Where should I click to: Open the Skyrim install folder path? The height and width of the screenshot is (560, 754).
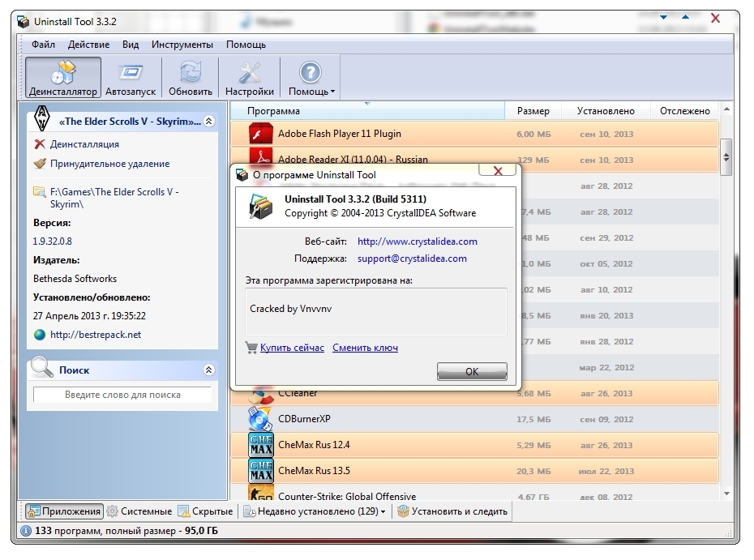(114, 198)
